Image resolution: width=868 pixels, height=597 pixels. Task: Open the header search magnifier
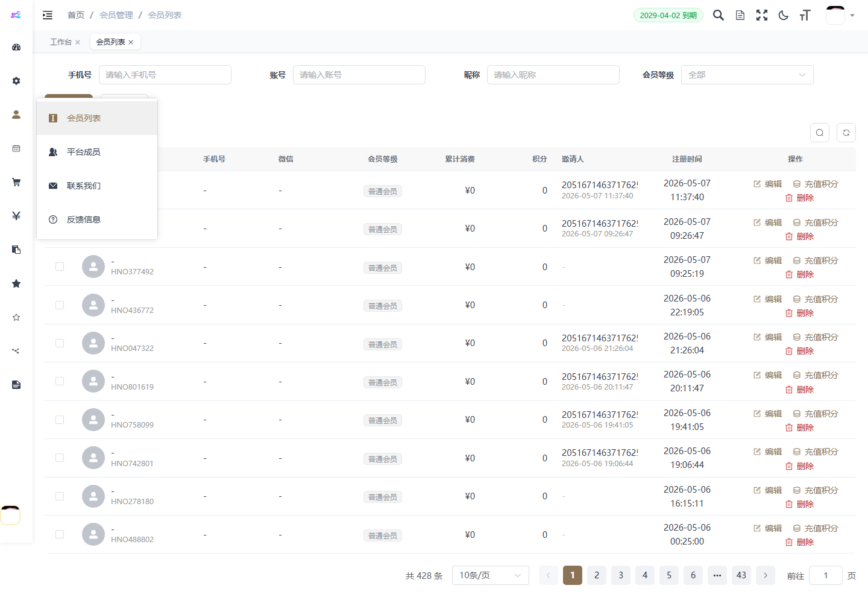point(719,15)
